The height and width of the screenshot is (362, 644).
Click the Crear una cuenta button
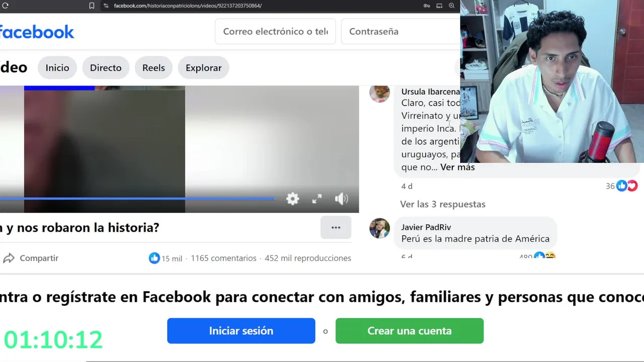410,331
